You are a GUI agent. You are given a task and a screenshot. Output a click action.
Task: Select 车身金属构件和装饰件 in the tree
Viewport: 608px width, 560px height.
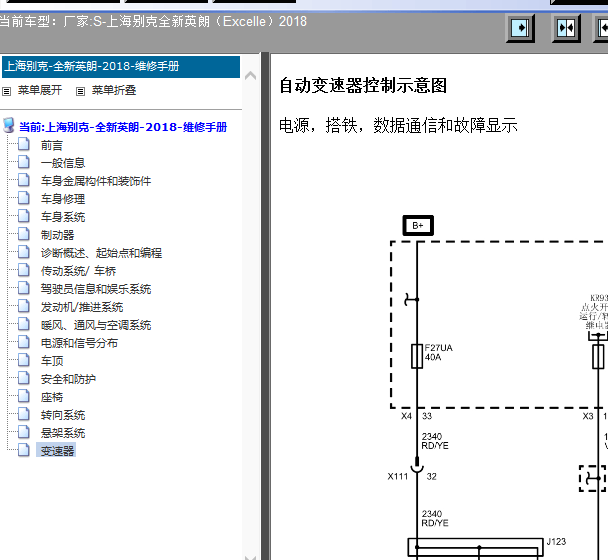[x=96, y=181]
